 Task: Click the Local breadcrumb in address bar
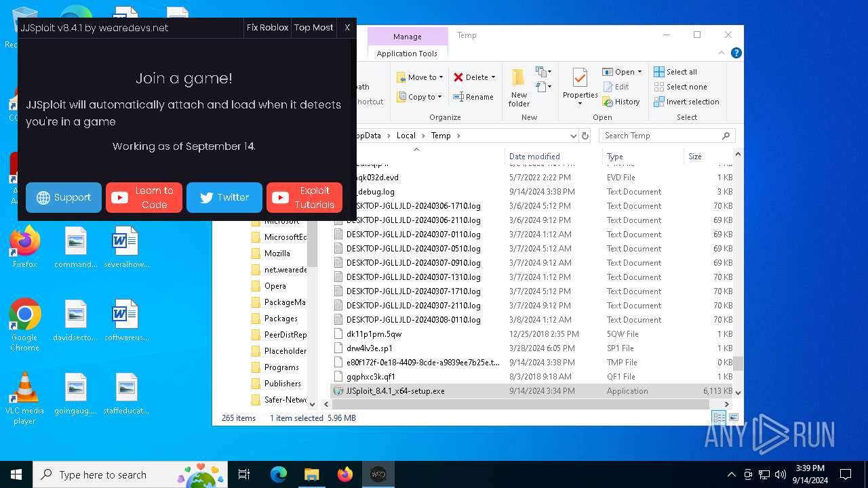pyautogui.click(x=406, y=136)
